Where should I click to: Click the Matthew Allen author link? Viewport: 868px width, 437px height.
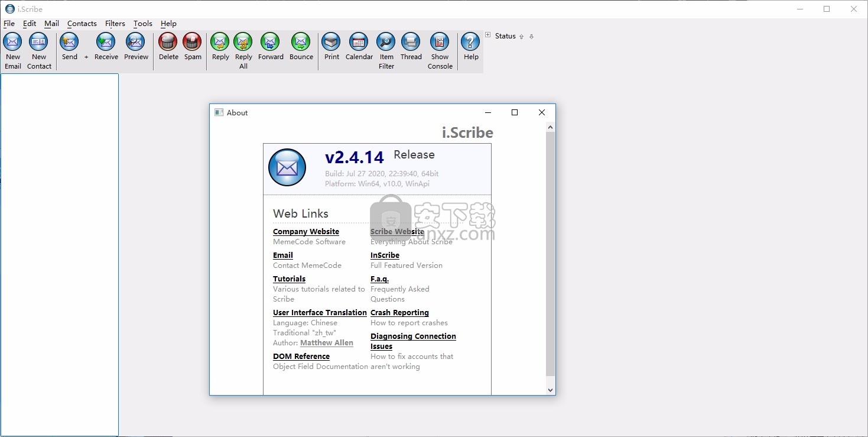pos(327,343)
